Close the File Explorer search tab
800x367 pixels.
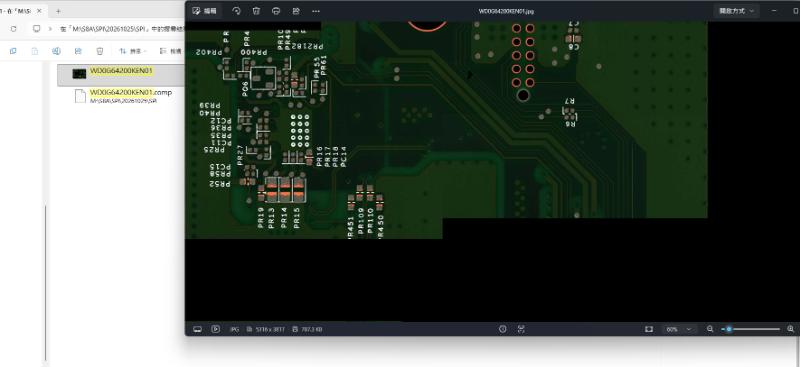(40, 11)
